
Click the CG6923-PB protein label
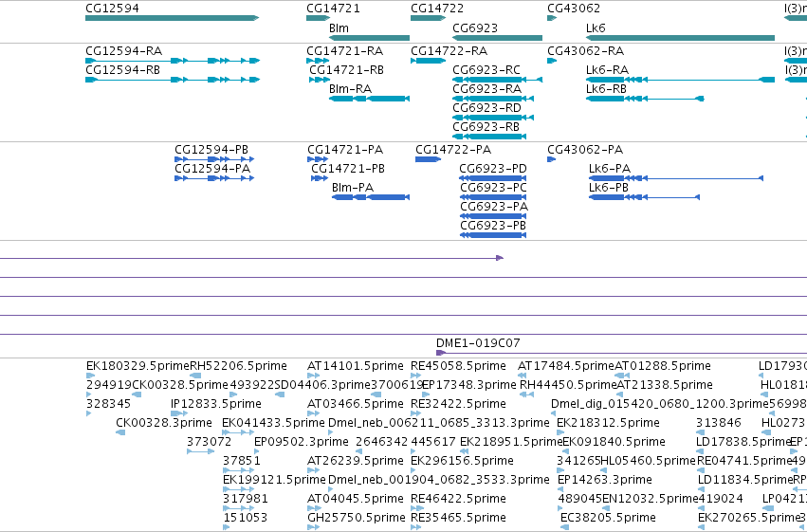coord(493,226)
